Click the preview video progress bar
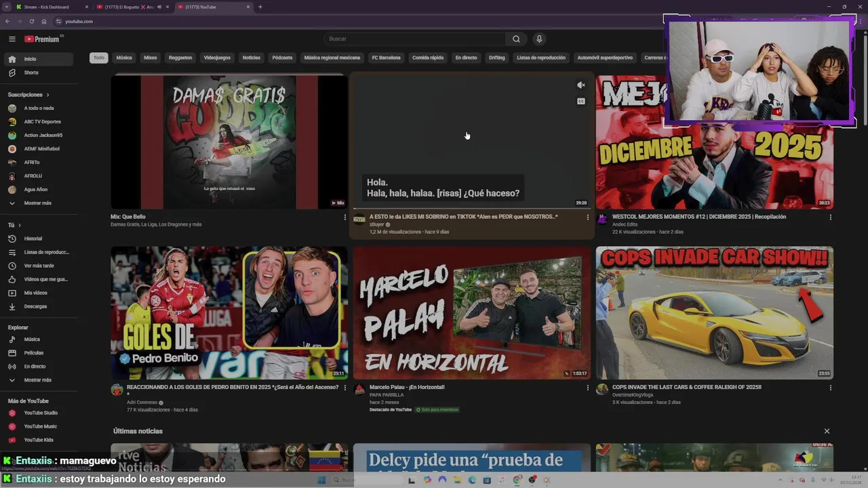Image resolution: width=868 pixels, height=488 pixels. [x=471, y=208]
